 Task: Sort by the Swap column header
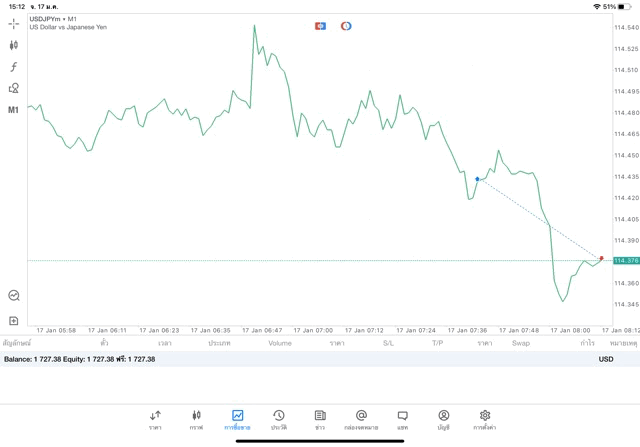[x=521, y=343]
